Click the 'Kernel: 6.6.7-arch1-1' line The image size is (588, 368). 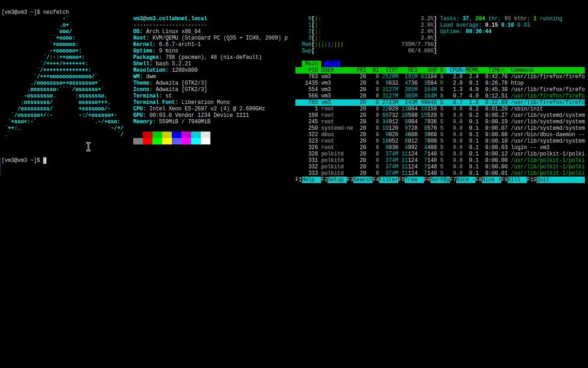tap(167, 44)
